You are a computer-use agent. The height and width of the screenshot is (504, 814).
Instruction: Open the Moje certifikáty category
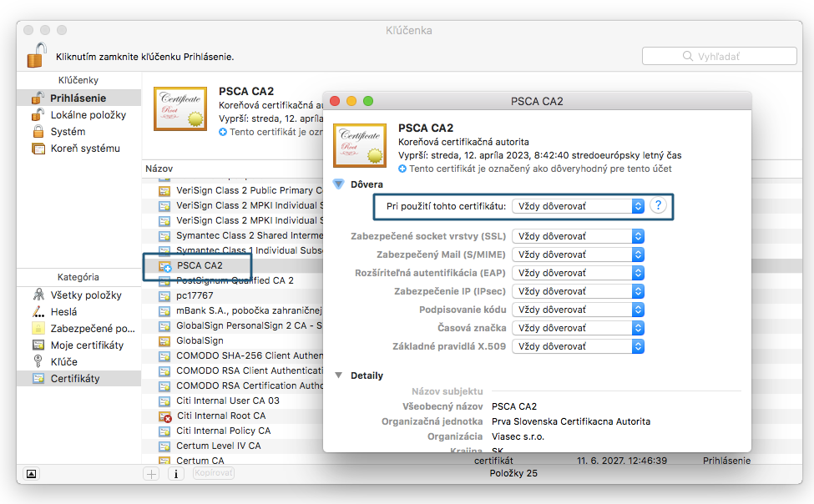79,345
